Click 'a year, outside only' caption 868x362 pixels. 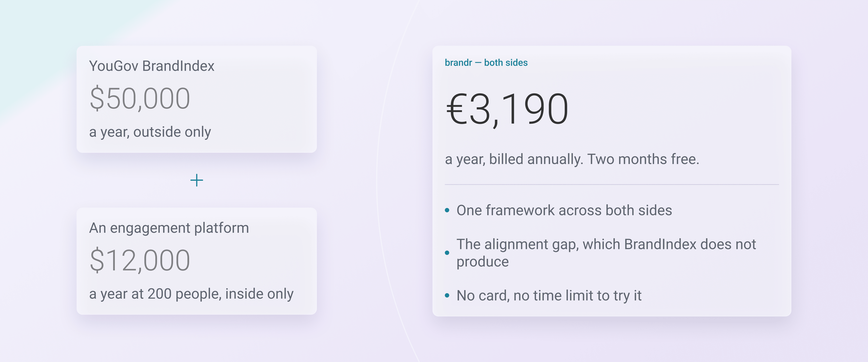pyautogui.click(x=150, y=132)
